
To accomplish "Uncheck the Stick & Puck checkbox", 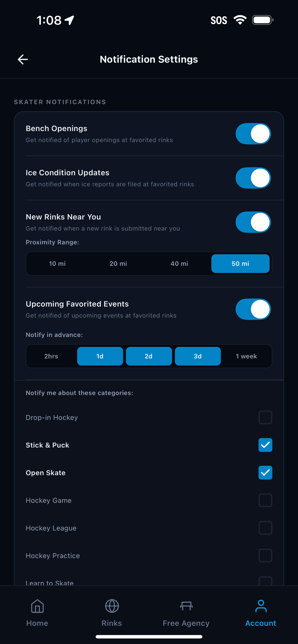I will (265, 445).
